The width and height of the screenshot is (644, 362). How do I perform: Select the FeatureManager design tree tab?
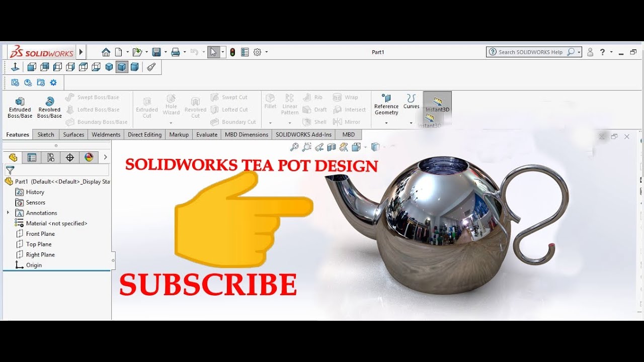click(13, 157)
